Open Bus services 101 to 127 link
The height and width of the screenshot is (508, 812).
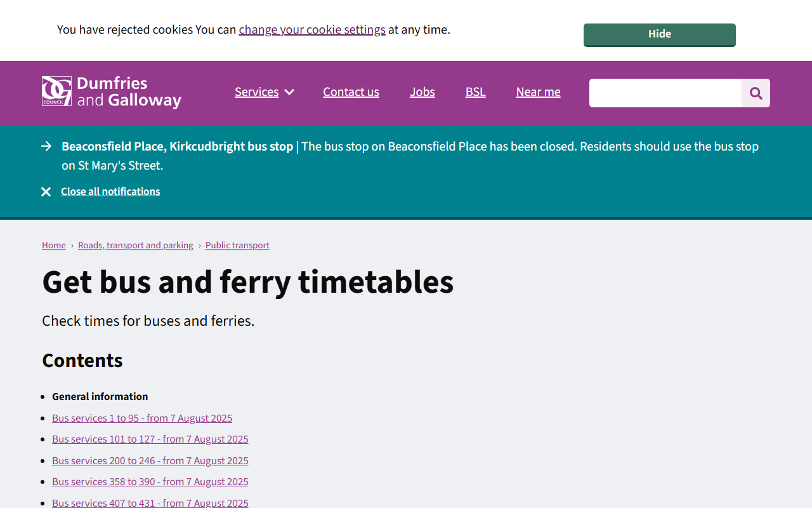(x=150, y=439)
